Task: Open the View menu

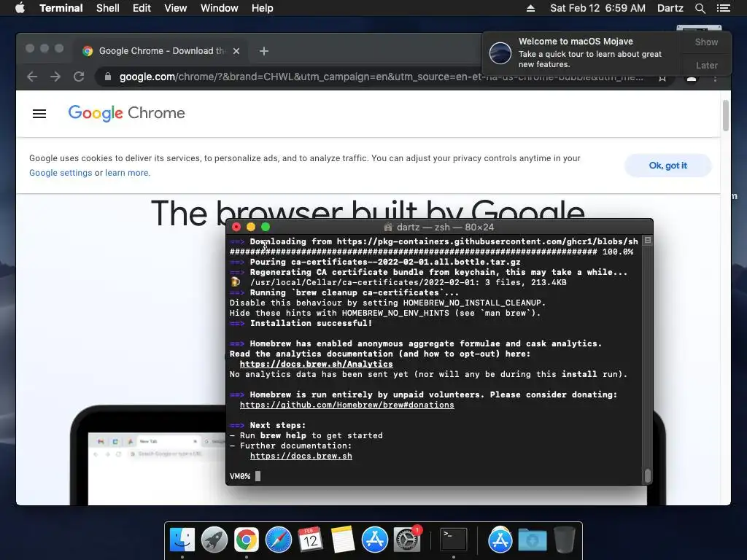Action: (x=175, y=8)
